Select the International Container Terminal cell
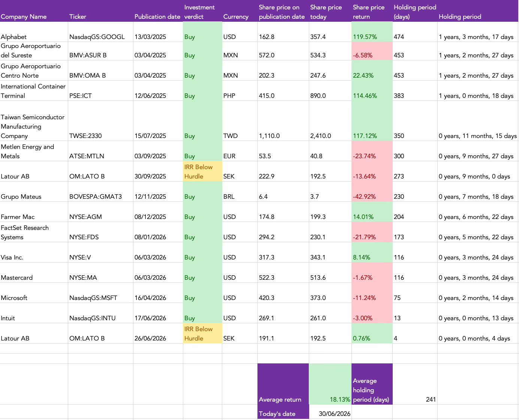Image resolution: width=519 pixels, height=420 pixels. 34,91
